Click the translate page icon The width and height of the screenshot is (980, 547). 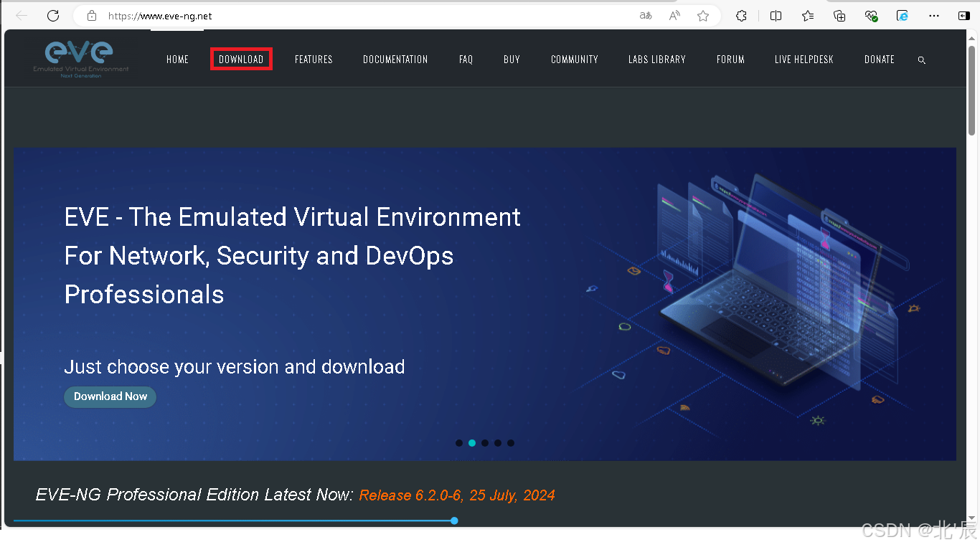[646, 15]
